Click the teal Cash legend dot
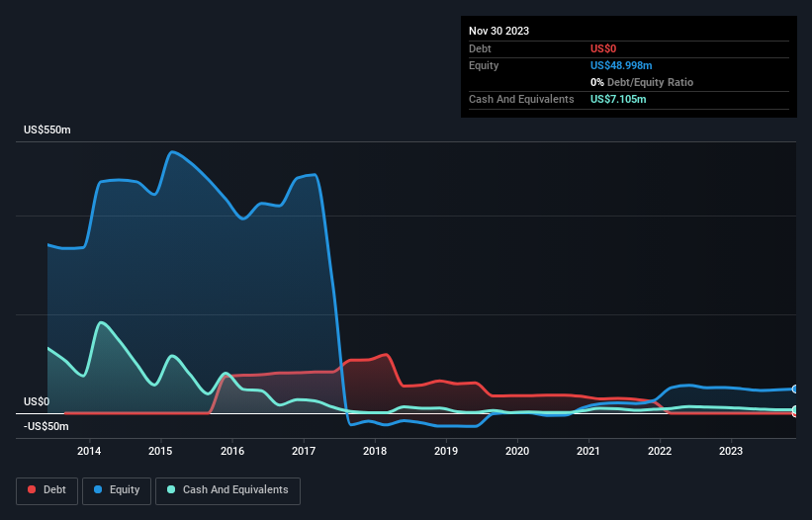 point(171,489)
